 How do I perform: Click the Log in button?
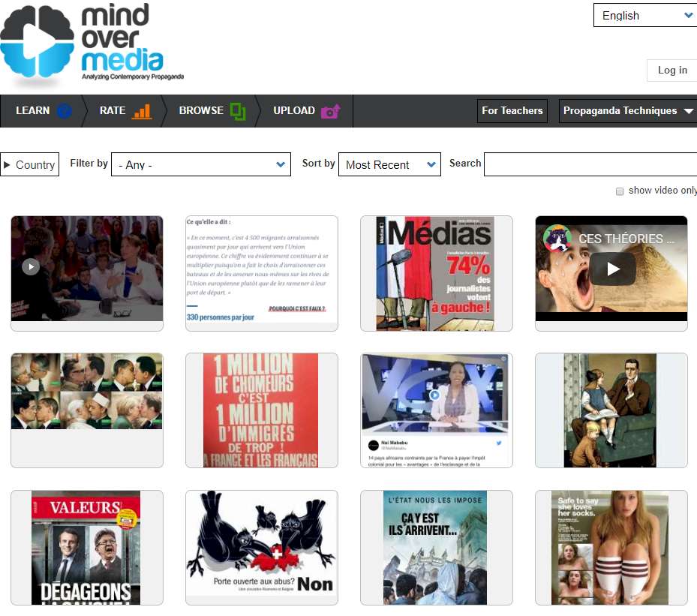pos(671,71)
